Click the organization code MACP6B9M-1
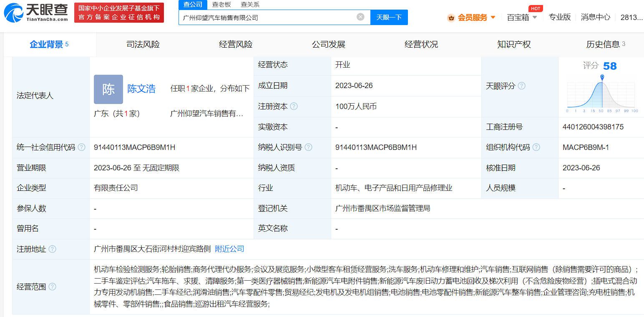 click(586, 147)
